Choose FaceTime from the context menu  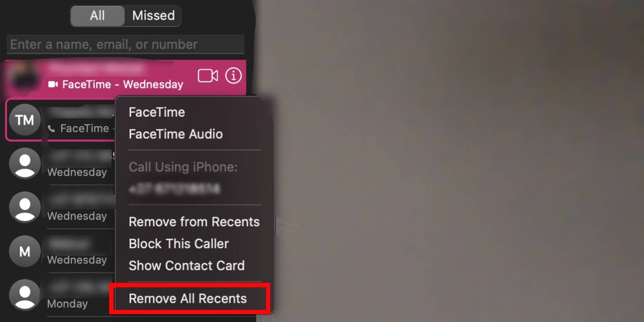pyautogui.click(x=157, y=112)
